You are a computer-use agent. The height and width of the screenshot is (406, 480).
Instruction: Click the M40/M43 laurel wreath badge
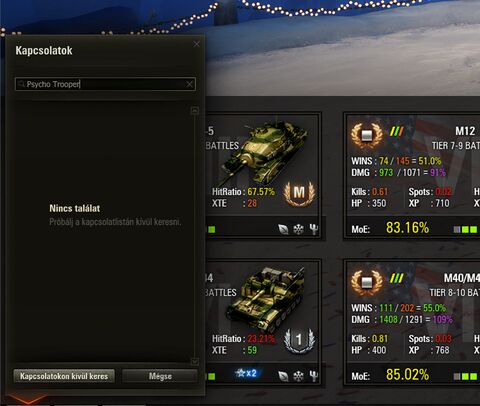coord(367,282)
